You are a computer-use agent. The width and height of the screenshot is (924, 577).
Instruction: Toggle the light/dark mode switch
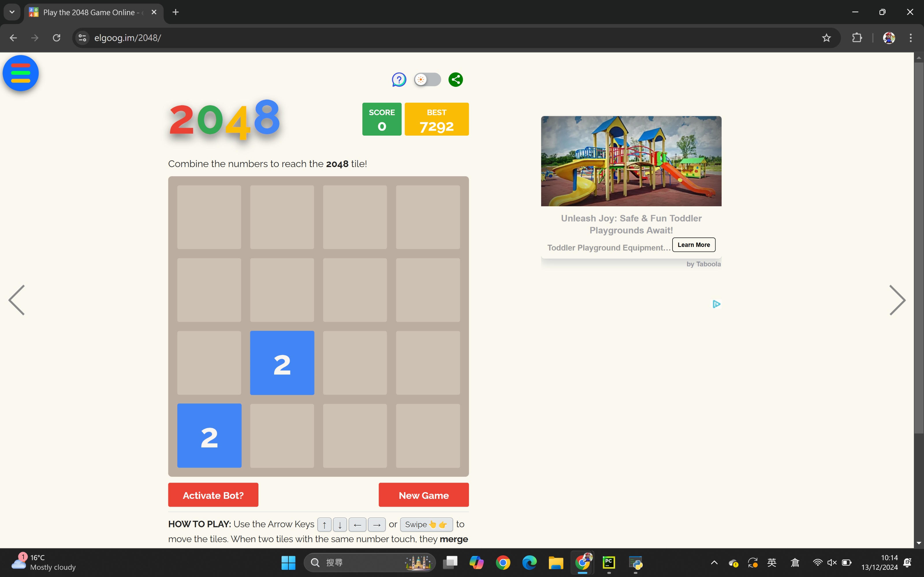point(427,80)
